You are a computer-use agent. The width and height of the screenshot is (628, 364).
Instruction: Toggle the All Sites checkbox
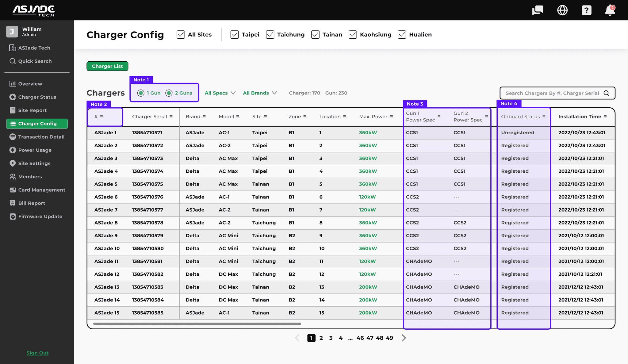click(x=181, y=35)
